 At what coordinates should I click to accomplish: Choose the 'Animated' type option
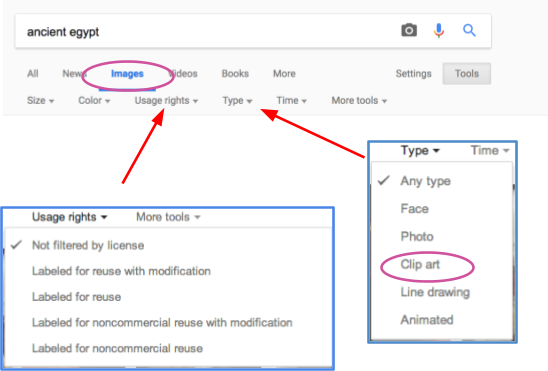click(x=427, y=320)
